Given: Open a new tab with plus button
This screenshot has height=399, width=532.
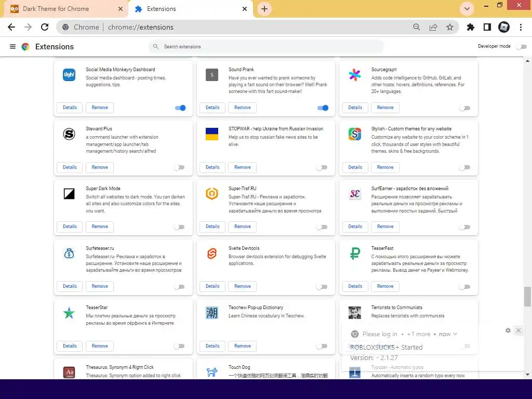Looking at the screenshot, I should (264, 9).
